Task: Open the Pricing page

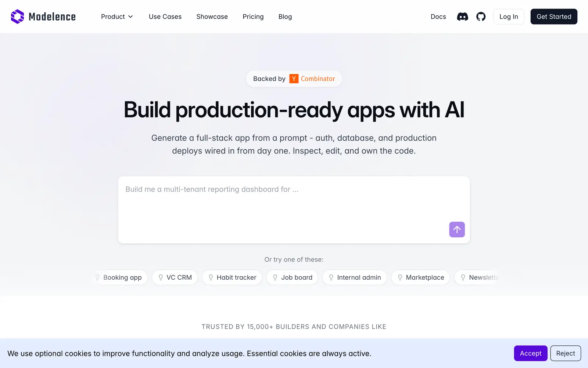Action: tap(253, 17)
